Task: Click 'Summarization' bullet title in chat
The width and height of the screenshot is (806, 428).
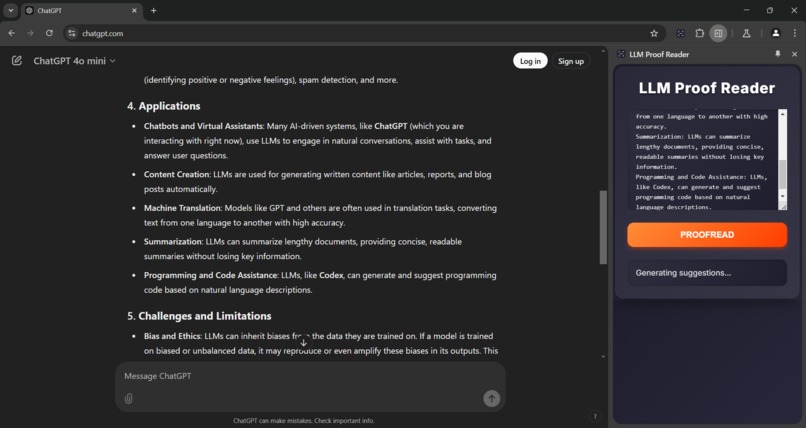Action: click(173, 241)
